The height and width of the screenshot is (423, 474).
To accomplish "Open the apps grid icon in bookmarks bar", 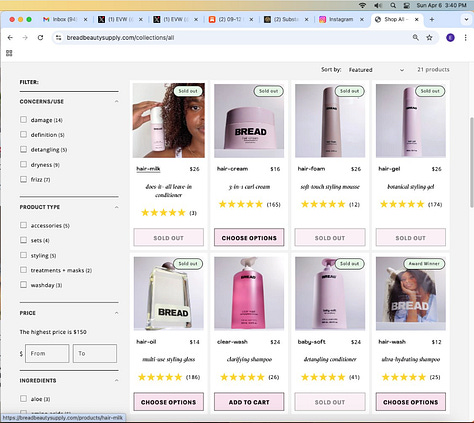I will 9,53.
